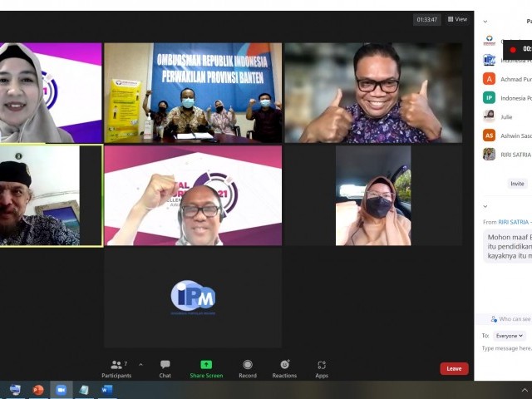Click the red Leave button
Viewport: 532px width, 399px height.
454,368
